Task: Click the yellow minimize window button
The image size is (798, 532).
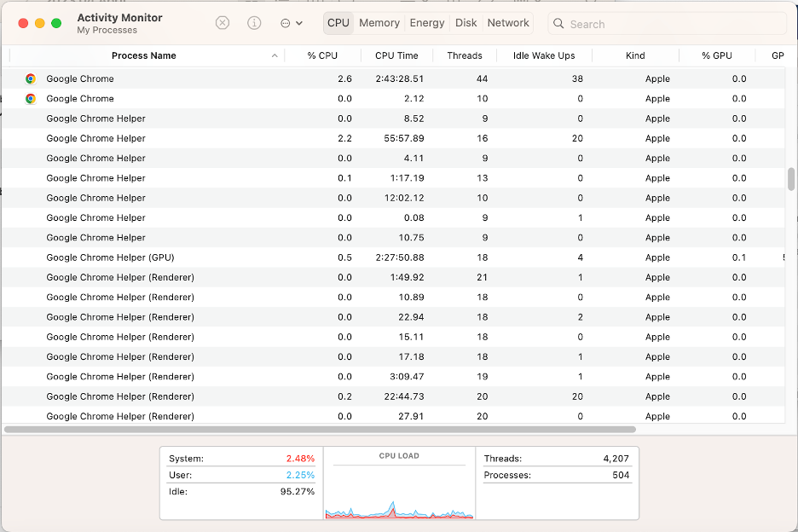Action: click(x=40, y=23)
